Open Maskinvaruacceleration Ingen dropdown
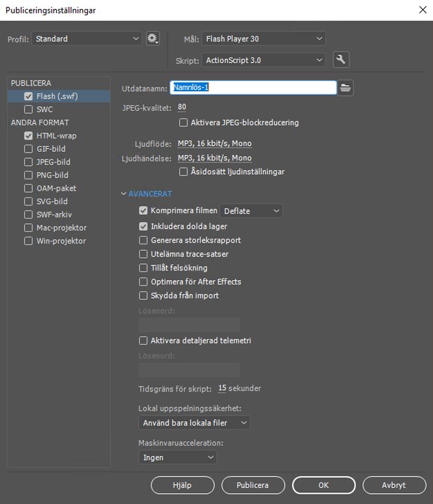433x504 pixels. click(177, 457)
